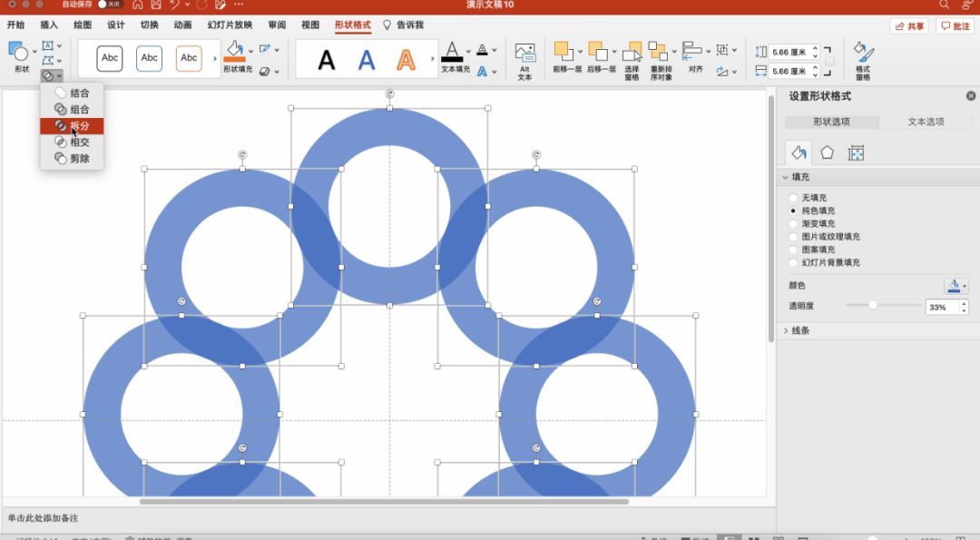980x540 pixels.
Task: Open the search magnifier in title bar
Action: pyautogui.click(x=944, y=5)
